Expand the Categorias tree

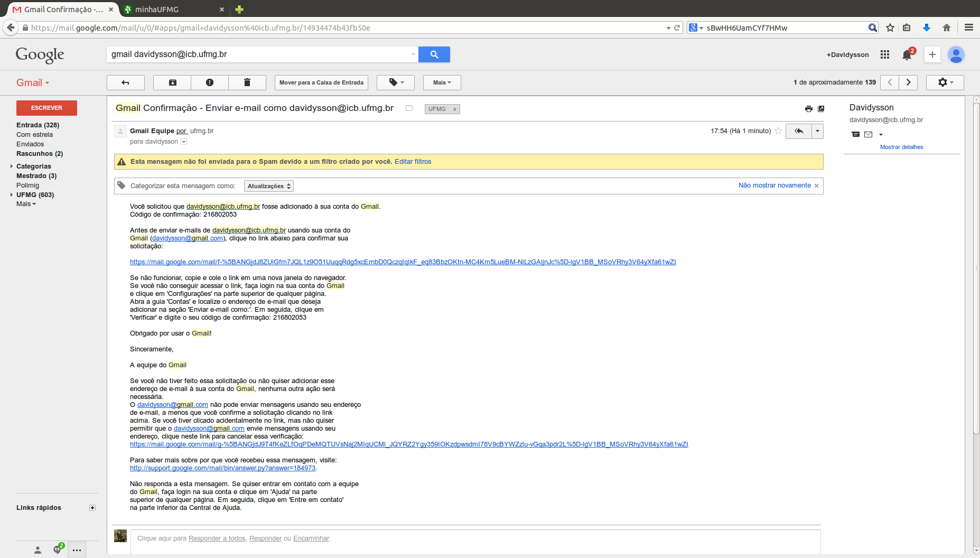pyautogui.click(x=12, y=166)
